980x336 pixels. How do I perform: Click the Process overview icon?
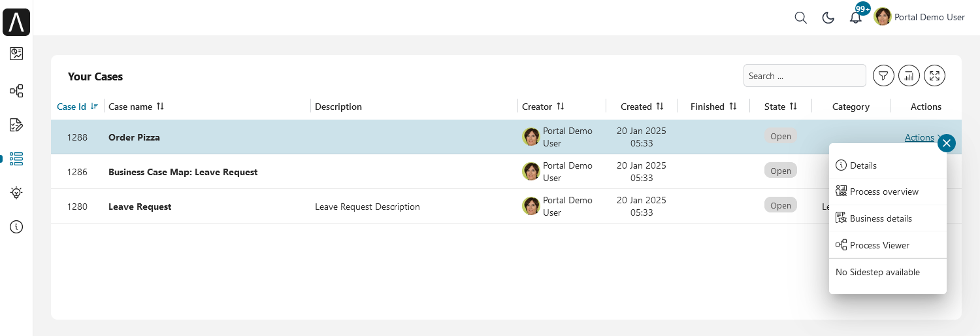pyautogui.click(x=841, y=192)
